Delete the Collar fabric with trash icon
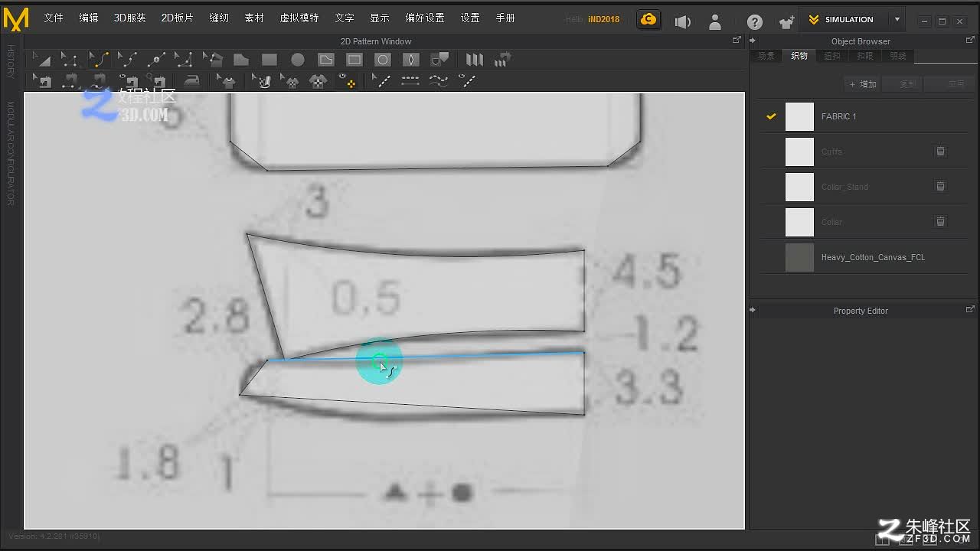 940,222
